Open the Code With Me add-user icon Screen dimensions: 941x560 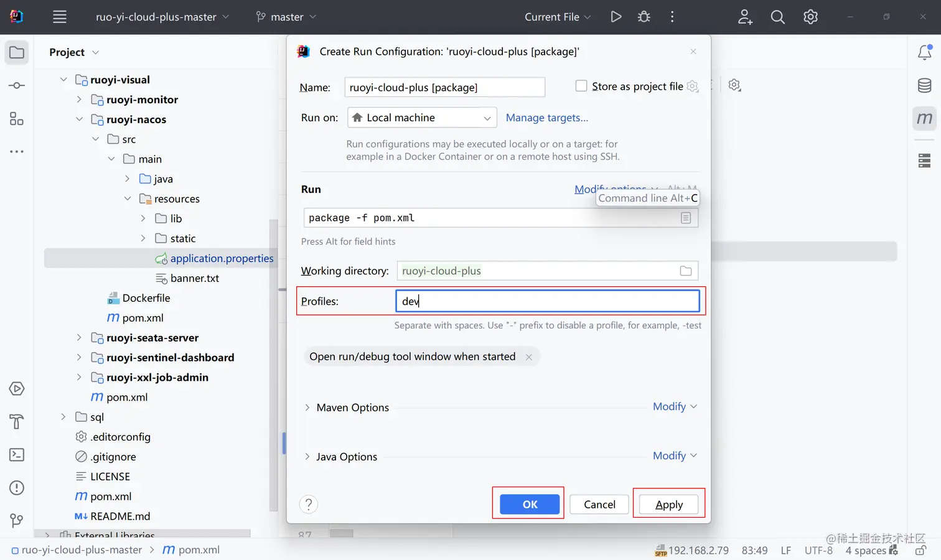745,17
